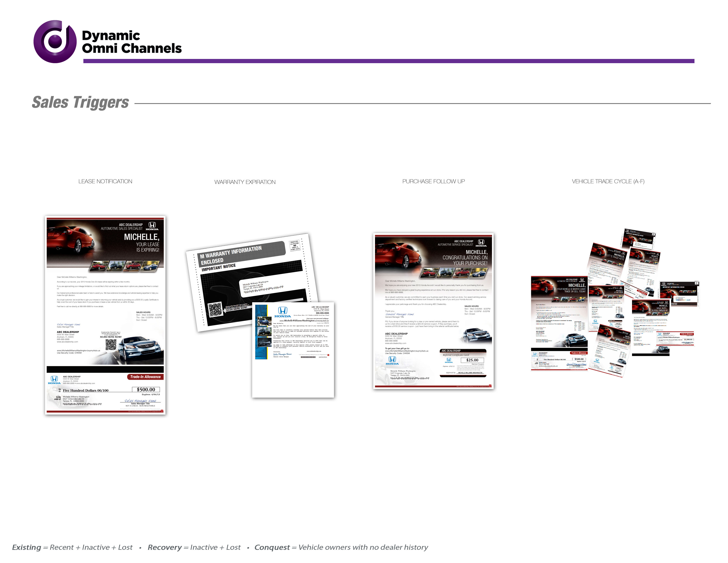Click the QR code on warranty envelope
Screen dimensions: 728x563
(x=215, y=310)
